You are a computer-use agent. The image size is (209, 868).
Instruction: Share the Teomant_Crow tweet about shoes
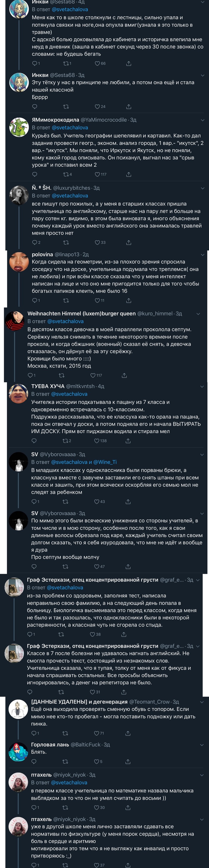point(128,733)
